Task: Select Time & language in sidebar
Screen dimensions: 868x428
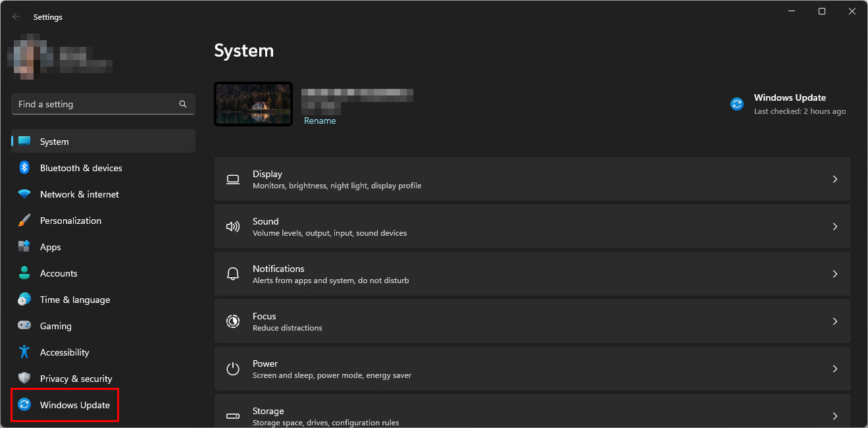Action: click(x=74, y=300)
